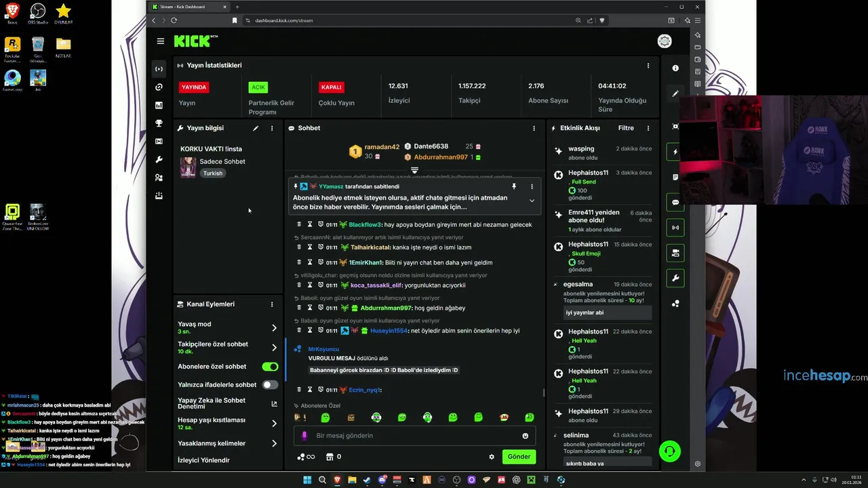Click the shield icon on Huseyin1554's message

pyautogui.click(x=321, y=331)
